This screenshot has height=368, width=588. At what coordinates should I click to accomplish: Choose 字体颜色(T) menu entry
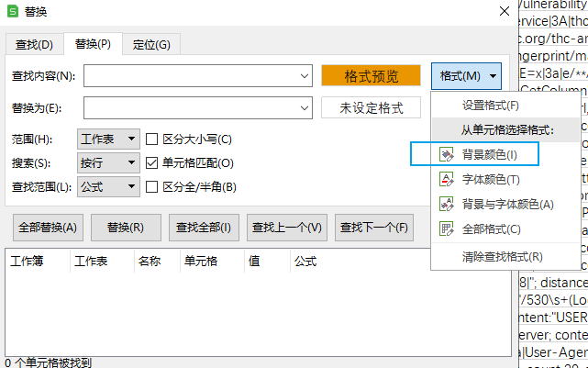(505, 179)
